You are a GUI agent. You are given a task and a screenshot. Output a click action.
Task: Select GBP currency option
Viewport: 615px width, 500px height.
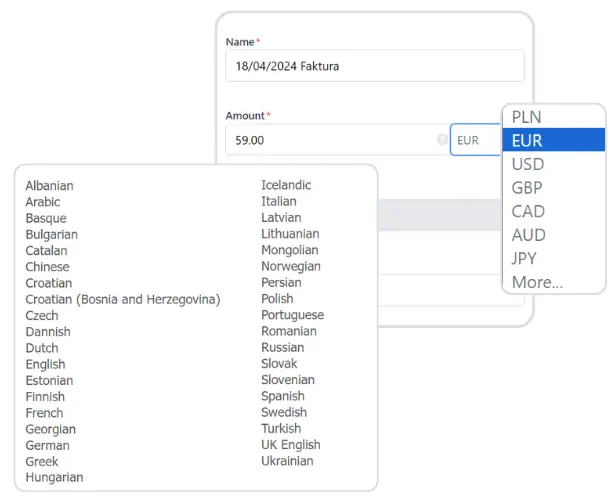(x=527, y=188)
